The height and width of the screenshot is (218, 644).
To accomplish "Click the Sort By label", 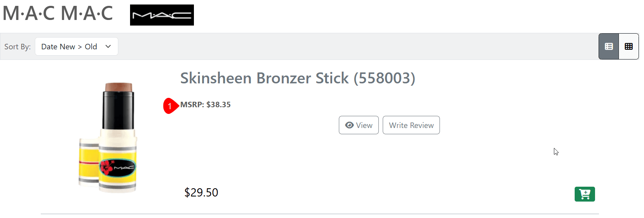I will (17, 47).
